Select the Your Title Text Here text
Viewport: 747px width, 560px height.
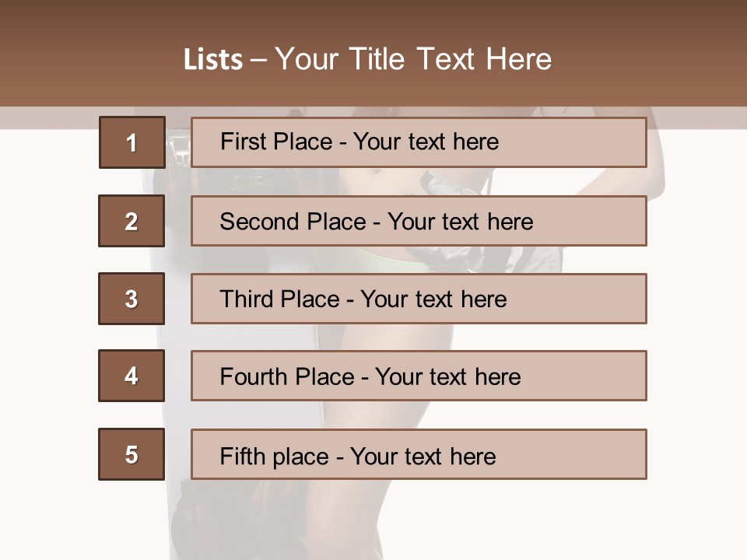point(413,60)
